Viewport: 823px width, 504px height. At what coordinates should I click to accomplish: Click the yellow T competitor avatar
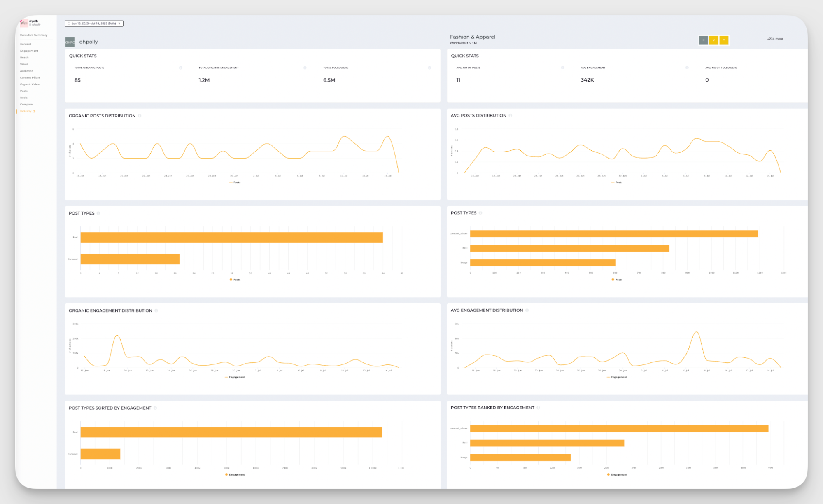724,40
